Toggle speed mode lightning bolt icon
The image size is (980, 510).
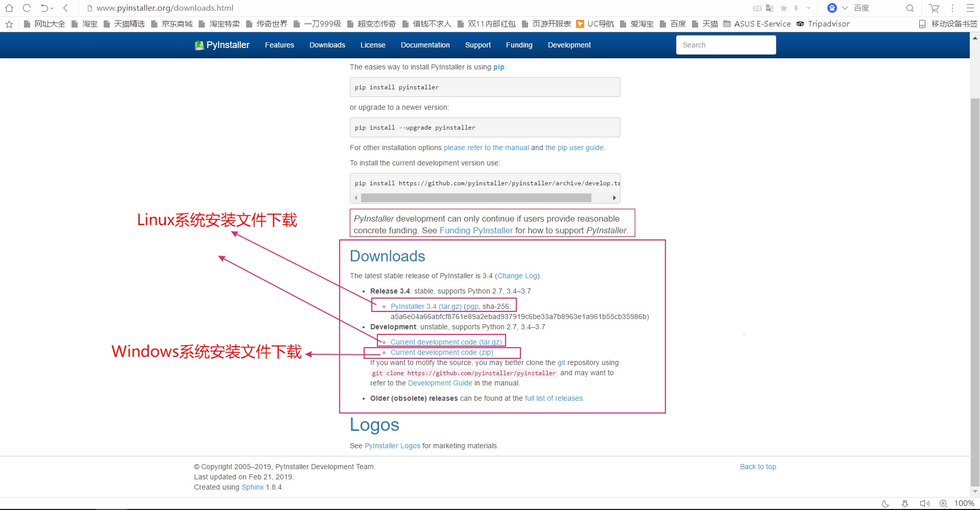coord(796,8)
